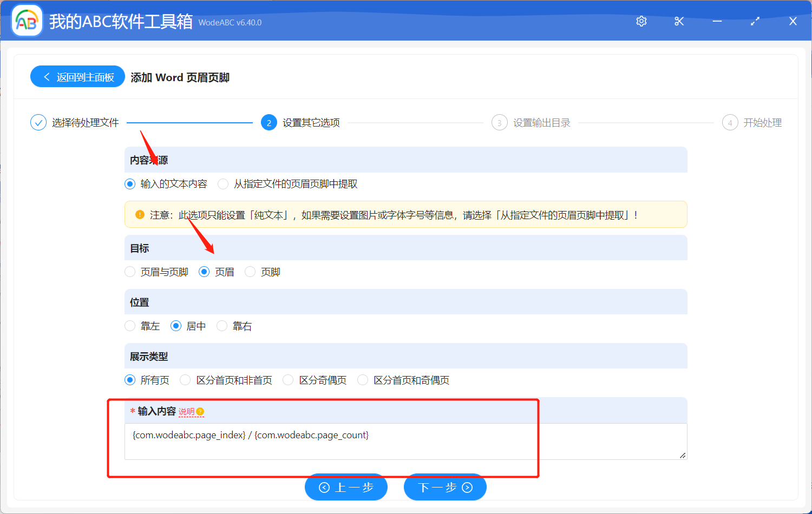Viewport: 812px width, 514px height.
Task: Click 返回到主面板 to go back
Action: click(x=77, y=76)
